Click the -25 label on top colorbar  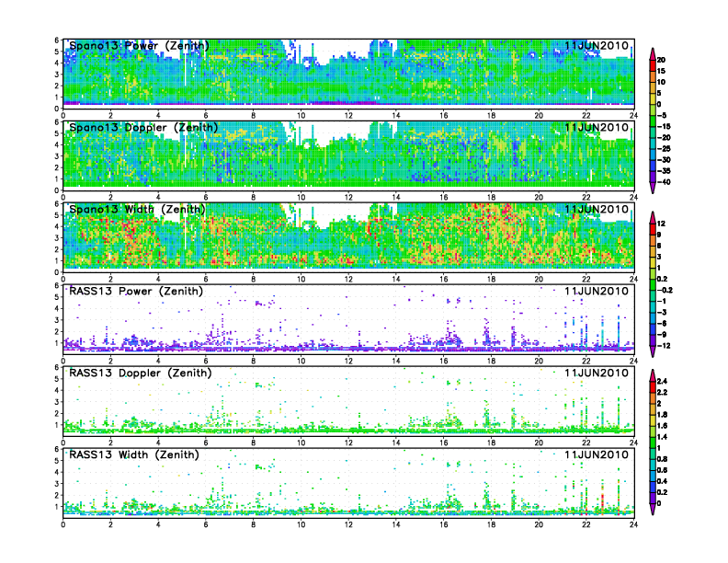coord(664,149)
